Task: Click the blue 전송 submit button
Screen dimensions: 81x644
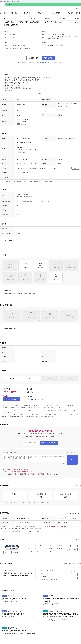Action: pos(72,459)
